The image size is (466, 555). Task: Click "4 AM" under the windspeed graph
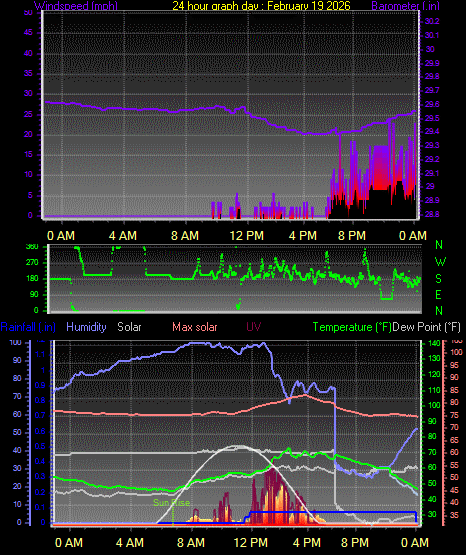tap(123, 236)
